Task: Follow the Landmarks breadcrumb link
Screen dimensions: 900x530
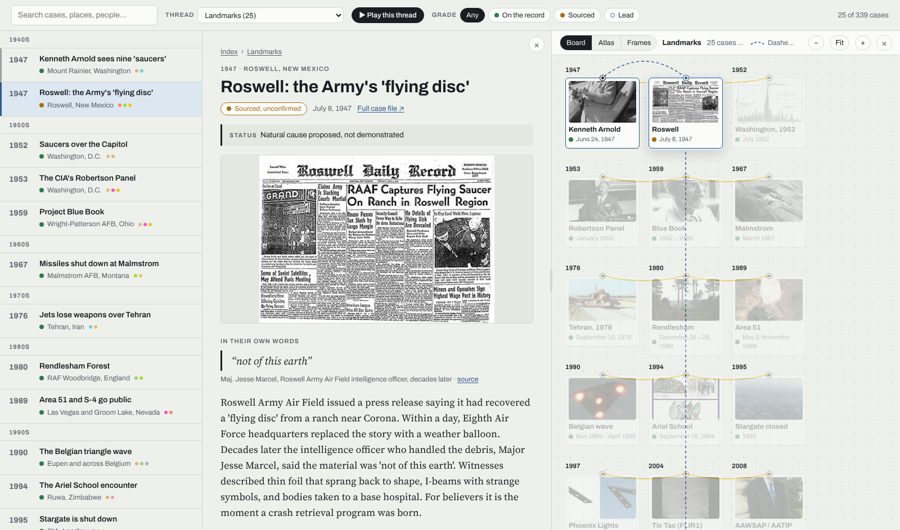Action: pyautogui.click(x=264, y=52)
